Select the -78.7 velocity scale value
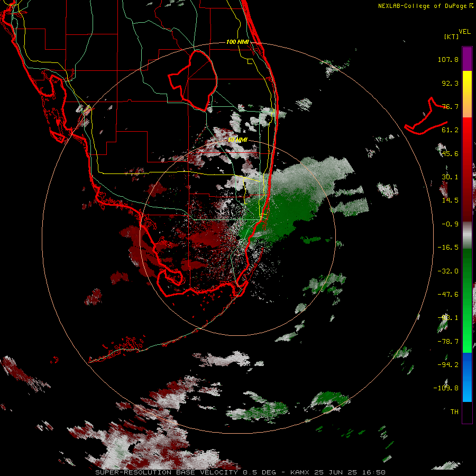This screenshot has width=476, height=476. [x=448, y=342]
